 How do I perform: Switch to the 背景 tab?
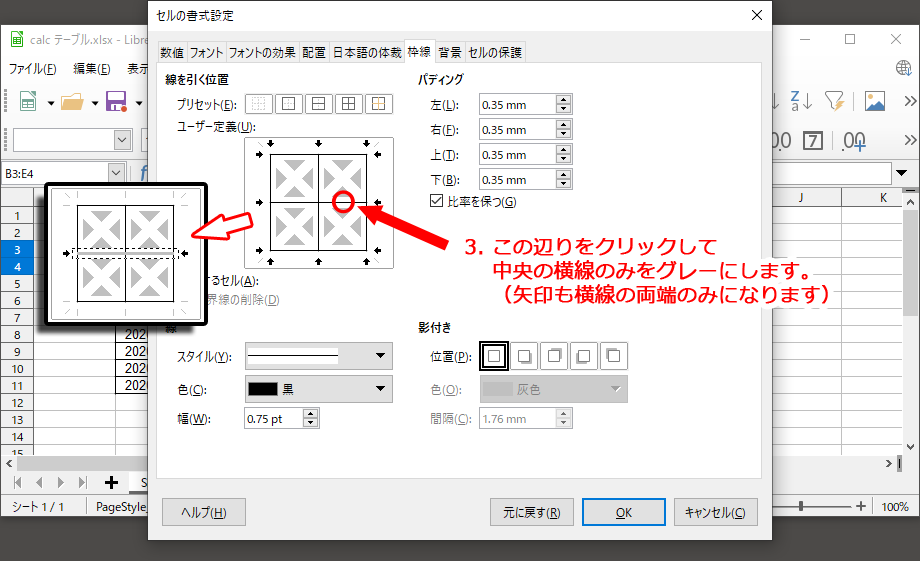pyautogui.click(x=450, y=52)
